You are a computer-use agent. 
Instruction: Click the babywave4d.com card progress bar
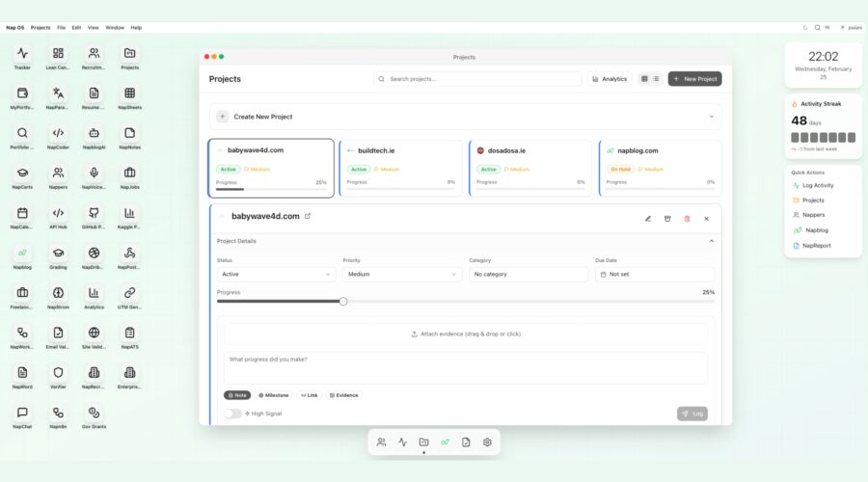point(271,189)
